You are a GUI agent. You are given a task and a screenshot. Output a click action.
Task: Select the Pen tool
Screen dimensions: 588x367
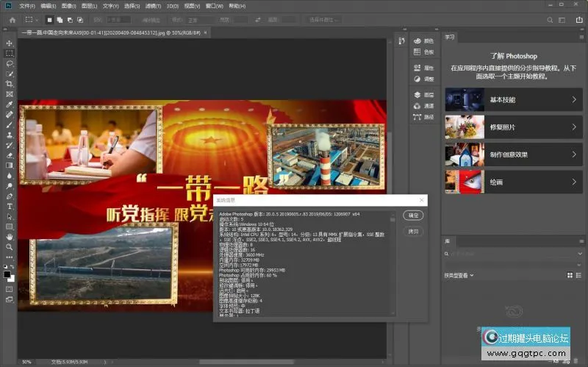[x=10, y=196]
